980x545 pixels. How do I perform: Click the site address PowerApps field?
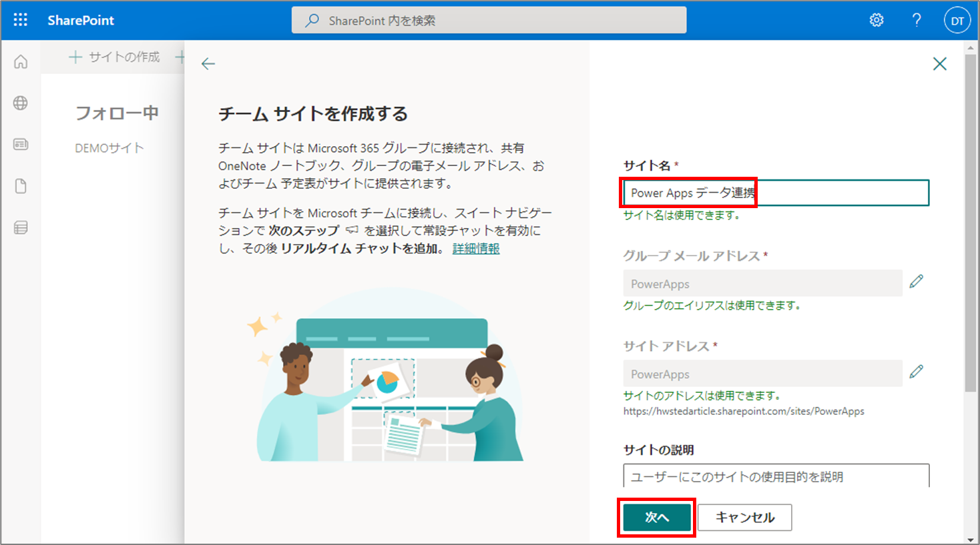coord(763,374)
